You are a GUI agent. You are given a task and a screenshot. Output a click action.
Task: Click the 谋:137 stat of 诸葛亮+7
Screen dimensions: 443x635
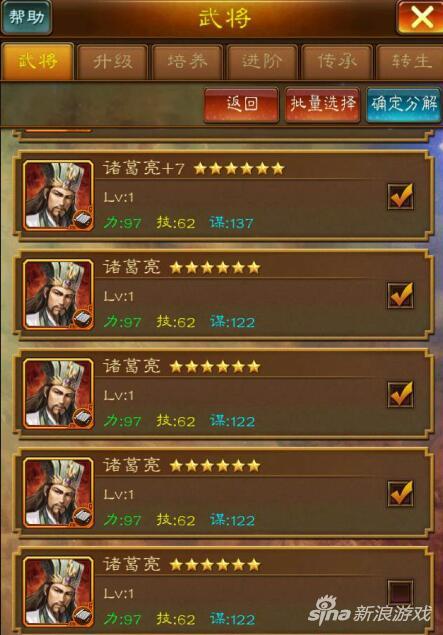231,223
